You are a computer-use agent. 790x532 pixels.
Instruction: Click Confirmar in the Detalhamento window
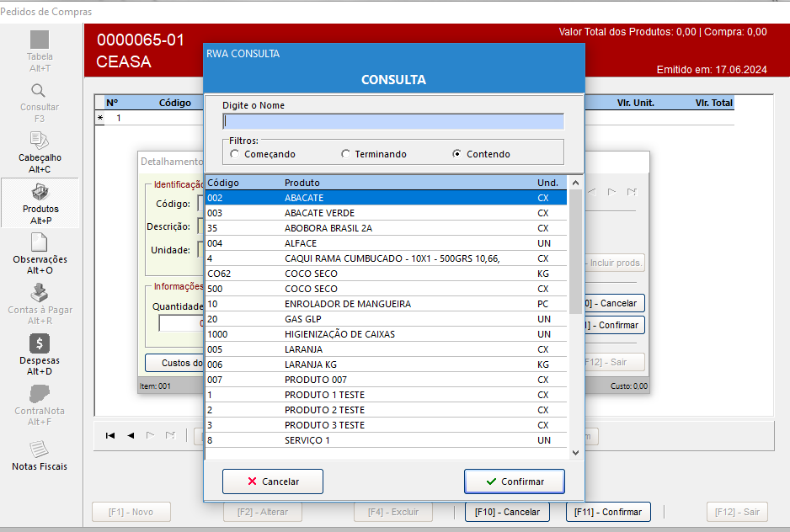614,325
